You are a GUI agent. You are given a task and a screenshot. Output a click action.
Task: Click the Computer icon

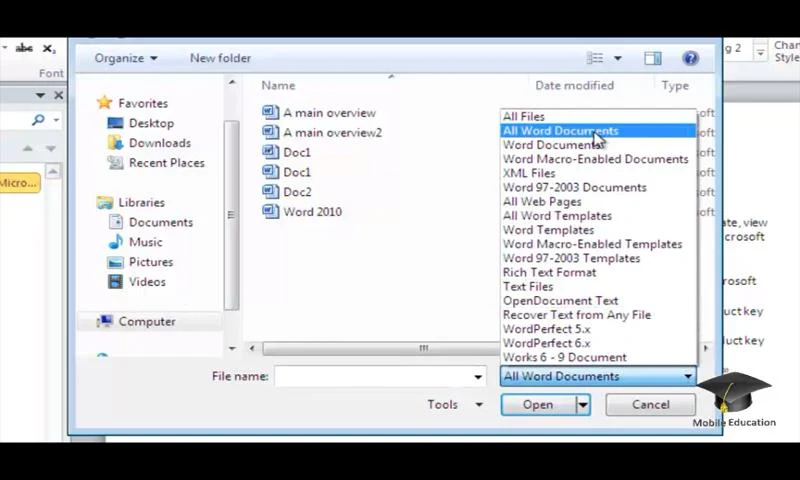pos(105,321)
